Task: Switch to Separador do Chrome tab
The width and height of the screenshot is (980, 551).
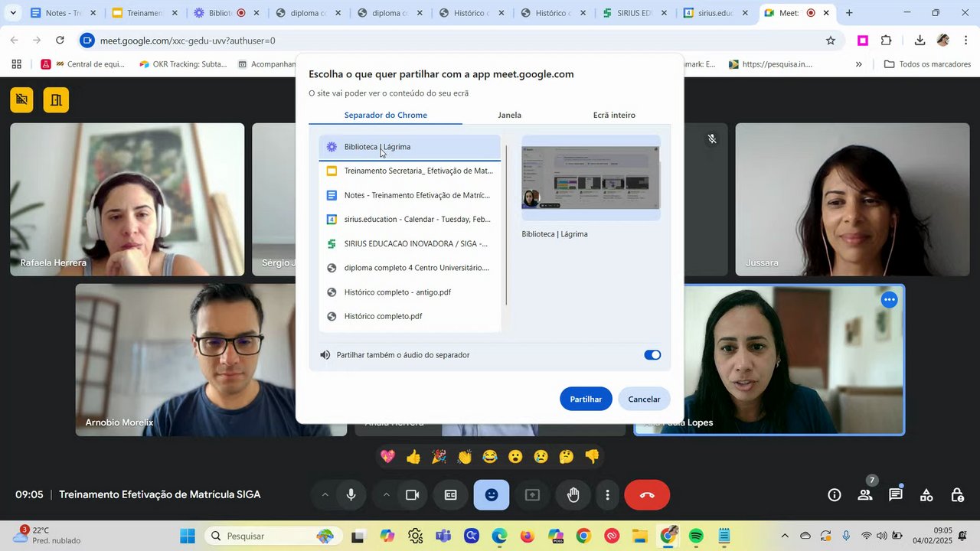Action: (x=386, y=115)
